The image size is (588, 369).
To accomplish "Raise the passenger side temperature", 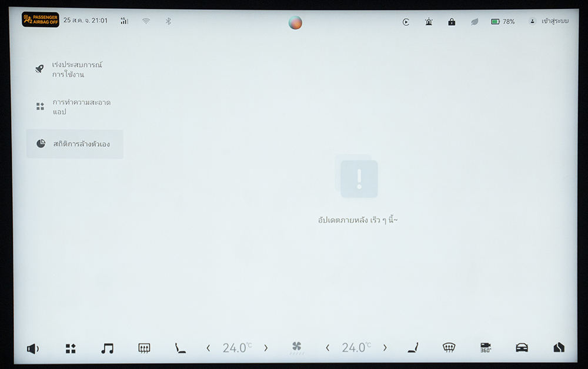I will point(385,348).
